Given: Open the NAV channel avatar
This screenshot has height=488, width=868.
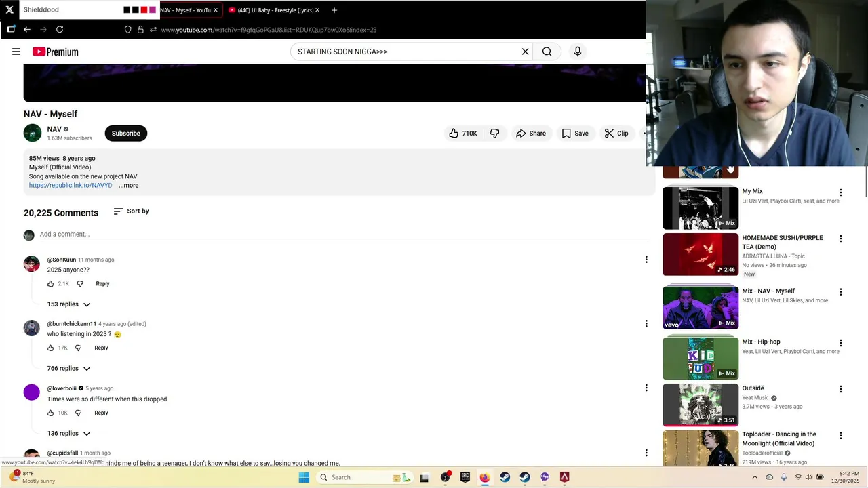Looking at the screenshot, I should 33,134.
